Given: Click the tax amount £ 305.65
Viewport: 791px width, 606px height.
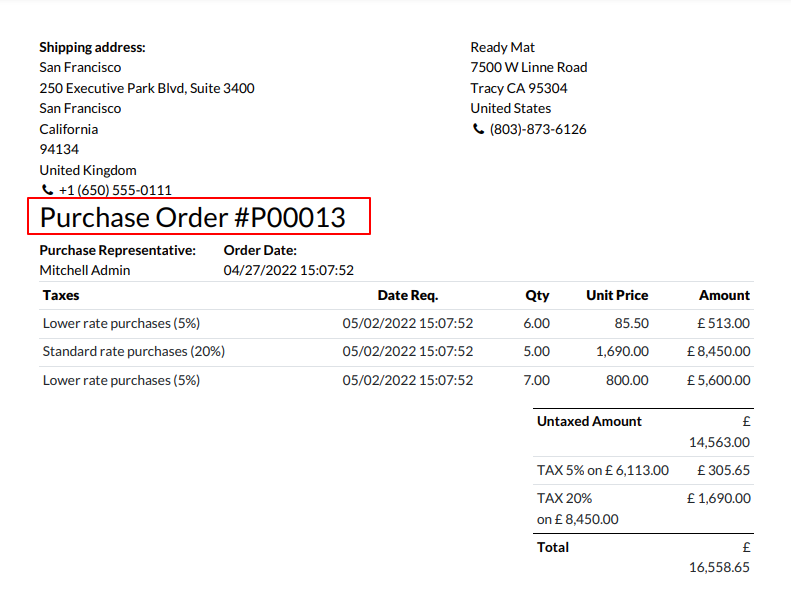Looking at the screenshot, I should (x=723, y=470).
